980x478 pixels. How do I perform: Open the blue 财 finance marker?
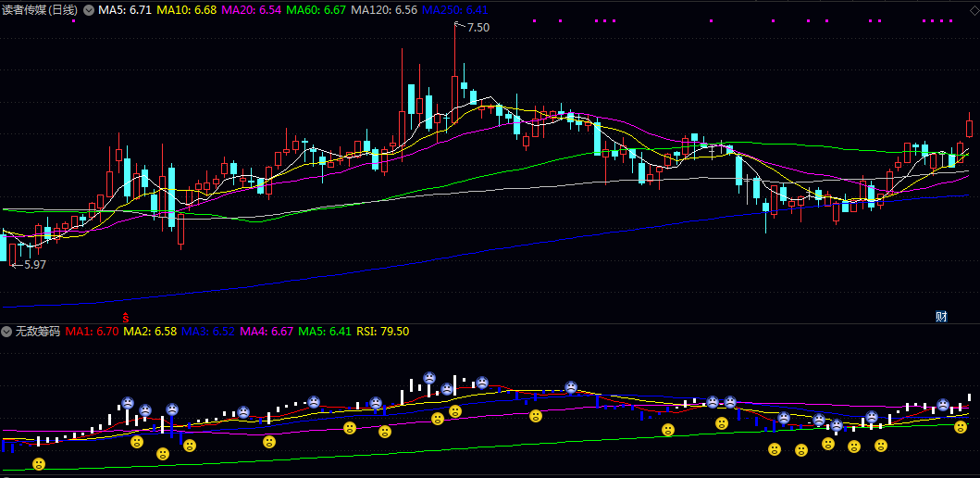pos(941,317)
